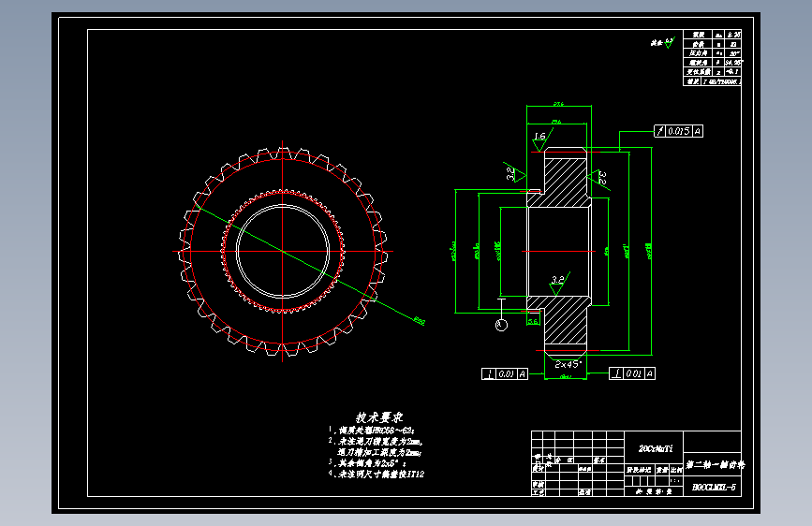
Task: Click the datum A circle marker
Action: [501, 325]
